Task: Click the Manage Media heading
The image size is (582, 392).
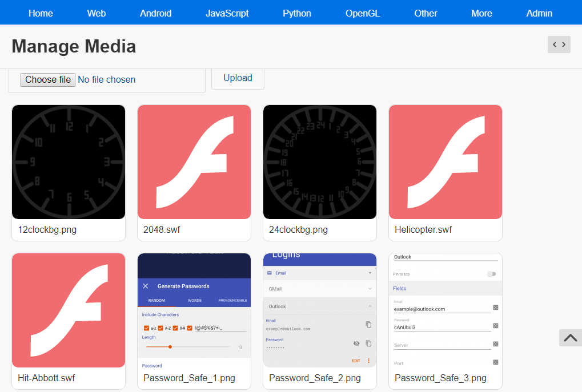Action: 74,46
